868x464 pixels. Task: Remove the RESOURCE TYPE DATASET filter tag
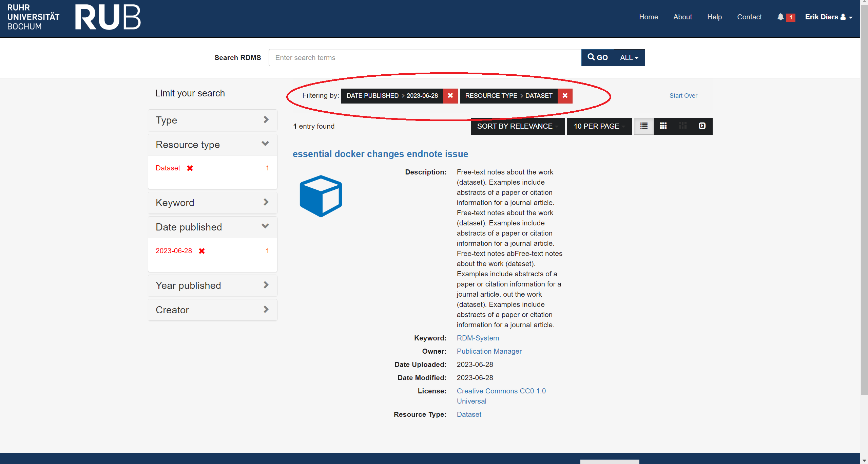(x=565, y=96)
